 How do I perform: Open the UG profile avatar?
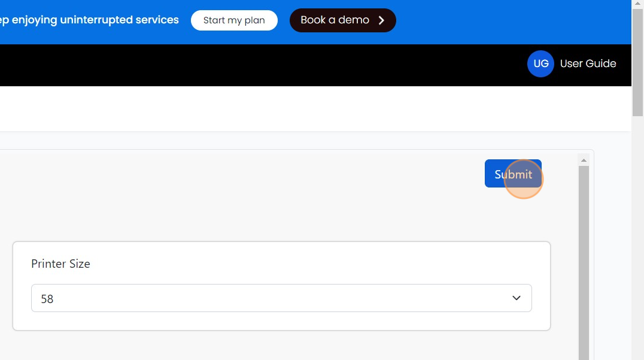(x=540, y=63)
